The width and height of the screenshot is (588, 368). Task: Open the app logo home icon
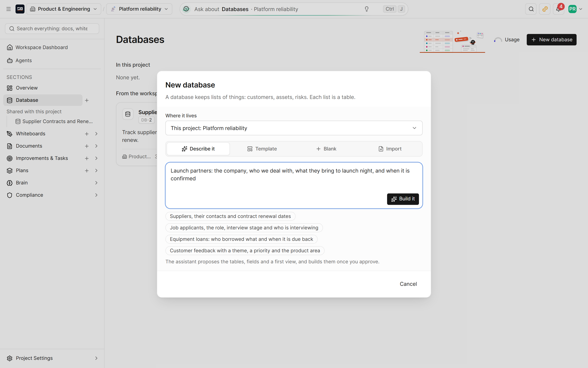point(20,9)
